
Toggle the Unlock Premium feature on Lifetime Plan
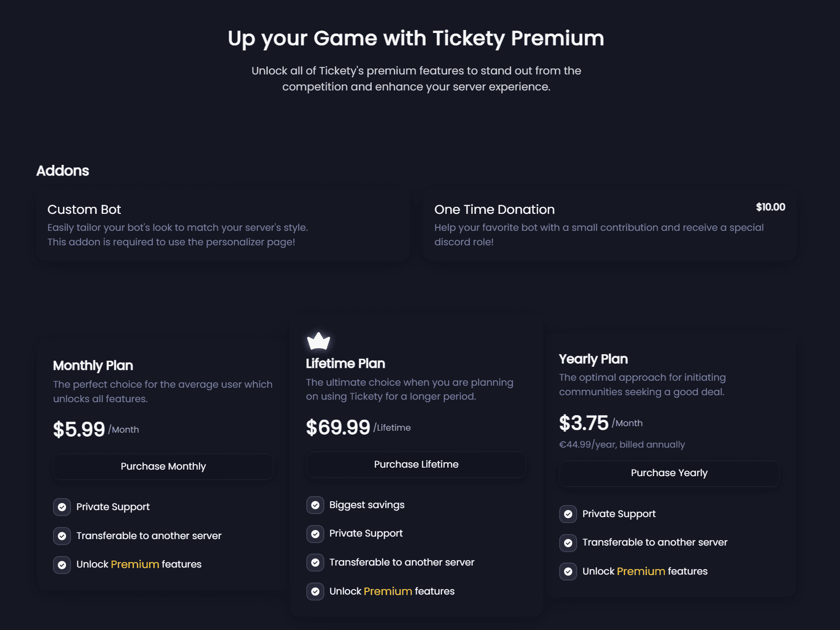point(315,592)
